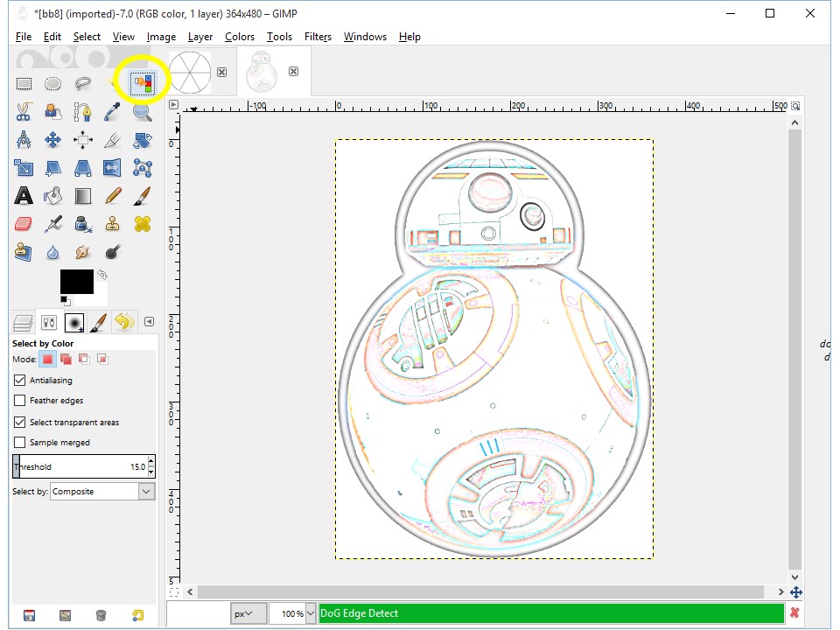Viewport: 840px width, 630px height.
Task: Select the Clone stamp tool
Action: click(x=112, y=224)
